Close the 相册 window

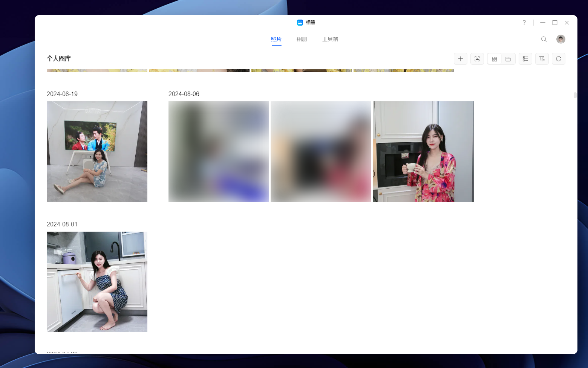tap(567, 23)
